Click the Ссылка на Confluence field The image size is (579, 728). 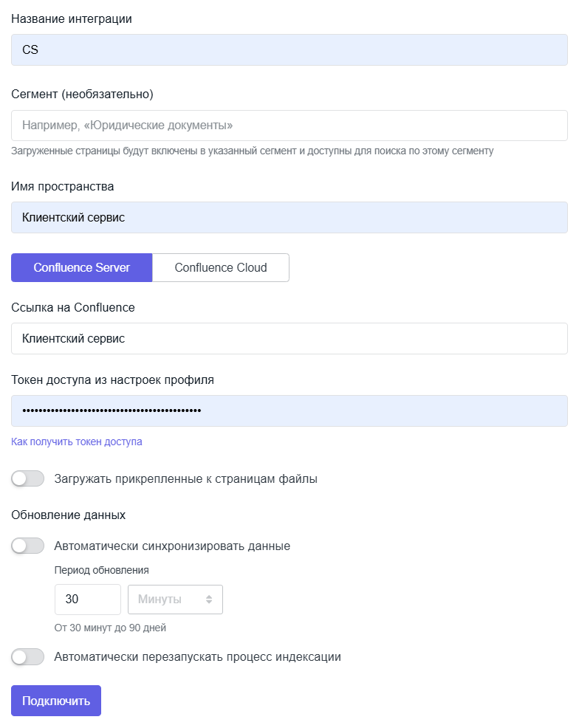click(289, 338)
